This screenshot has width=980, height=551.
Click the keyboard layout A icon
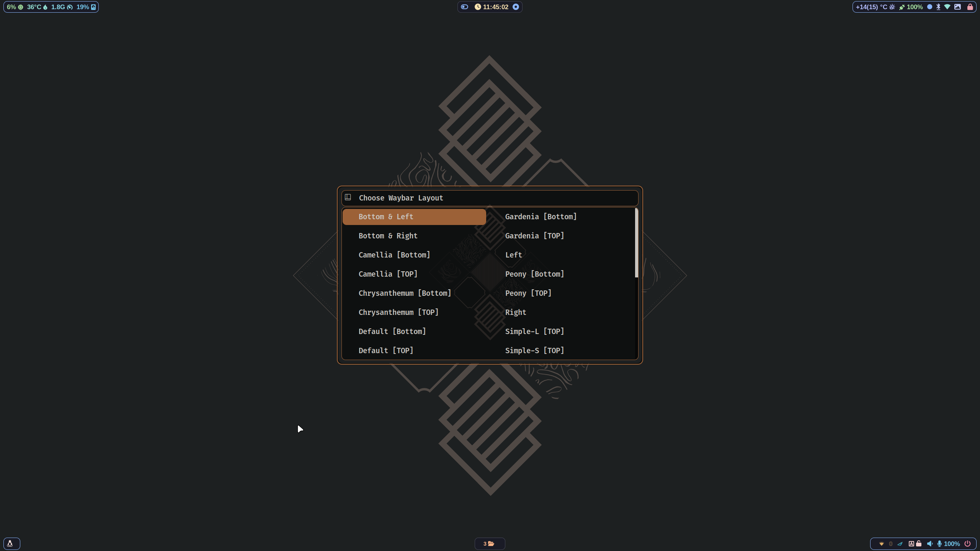[x=911, y=544]
